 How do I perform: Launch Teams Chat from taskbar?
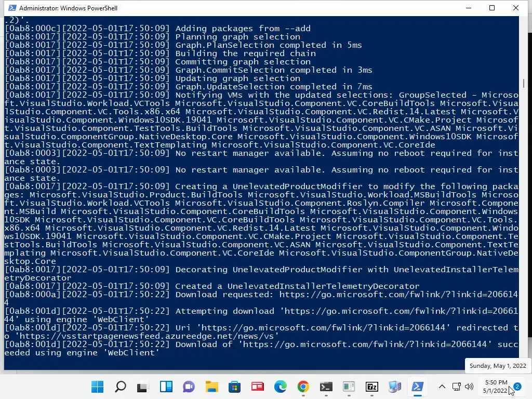[189, 387]
